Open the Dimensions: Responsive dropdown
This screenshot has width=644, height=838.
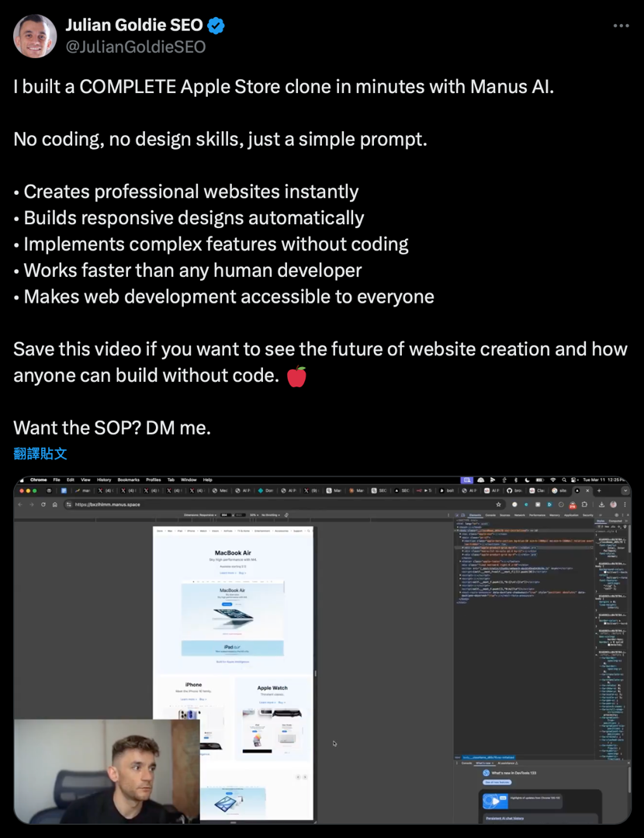pos(200,515)
